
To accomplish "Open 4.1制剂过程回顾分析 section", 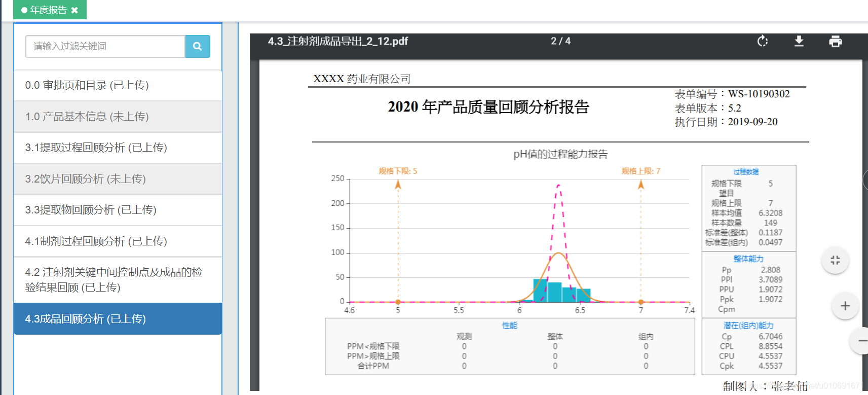I will pyautogui.click(x=118, y=241).
